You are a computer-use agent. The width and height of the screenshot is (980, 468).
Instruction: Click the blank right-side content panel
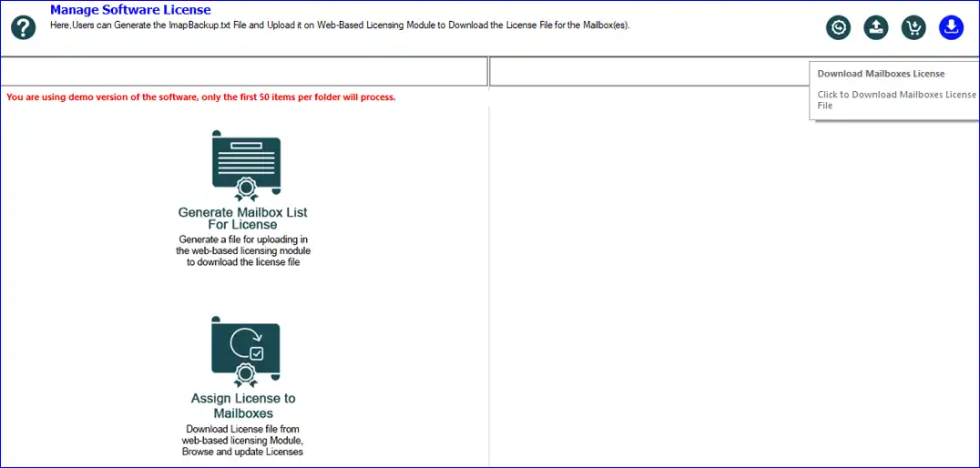click(x=729, y=291)
